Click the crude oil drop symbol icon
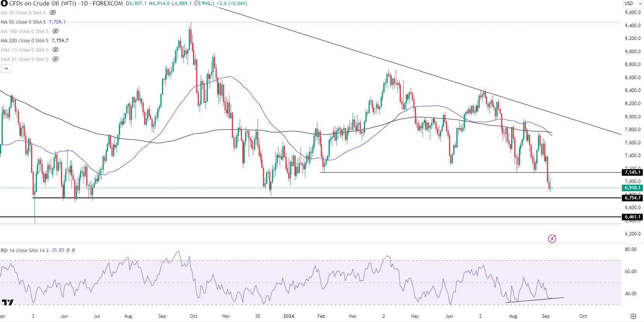The width and height of the screenshot is (644, 322). pos(4,3)
